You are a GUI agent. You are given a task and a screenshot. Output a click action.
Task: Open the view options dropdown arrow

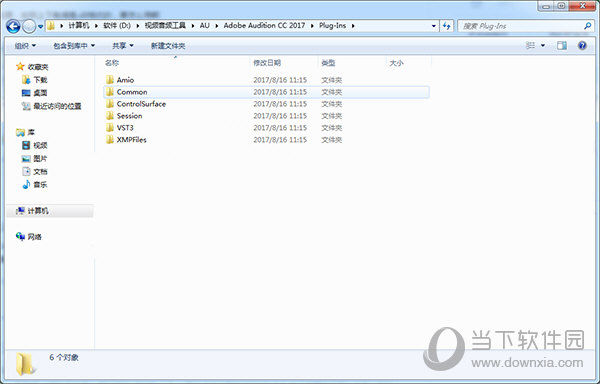pos(543,46)
